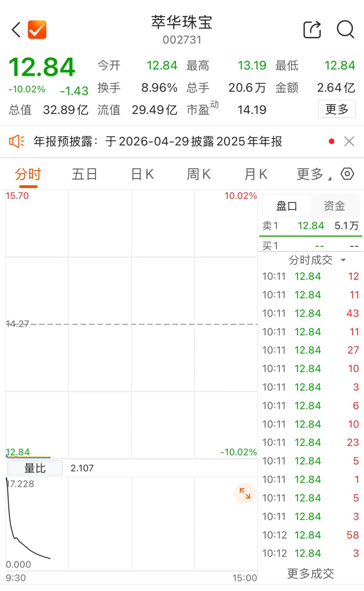Tap the 总手 value 20.6万
Viewport: 364px width, 591px height.
[247, 88]
